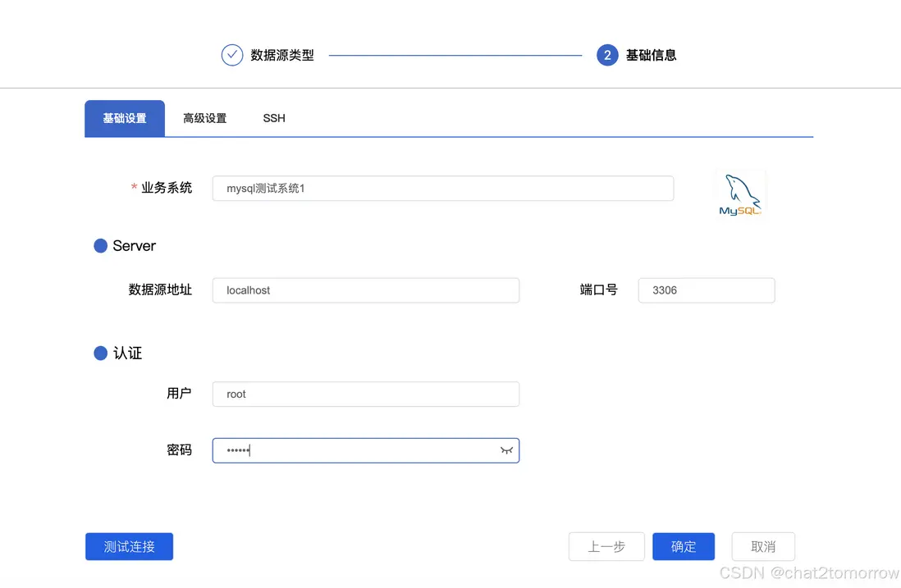Click the 基础信息 step label
The height and width of the screenshot is (588, 901).
tap(651, 55)
